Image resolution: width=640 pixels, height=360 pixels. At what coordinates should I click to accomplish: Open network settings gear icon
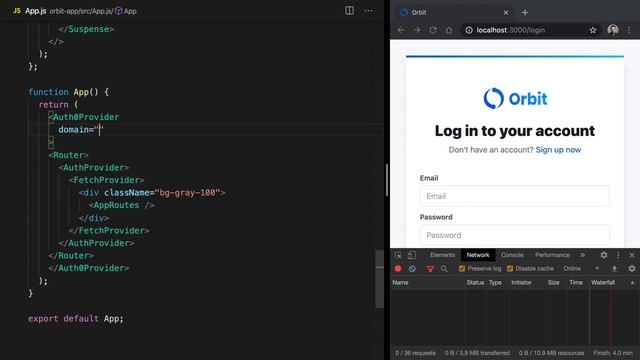click(x=632, y=269)
